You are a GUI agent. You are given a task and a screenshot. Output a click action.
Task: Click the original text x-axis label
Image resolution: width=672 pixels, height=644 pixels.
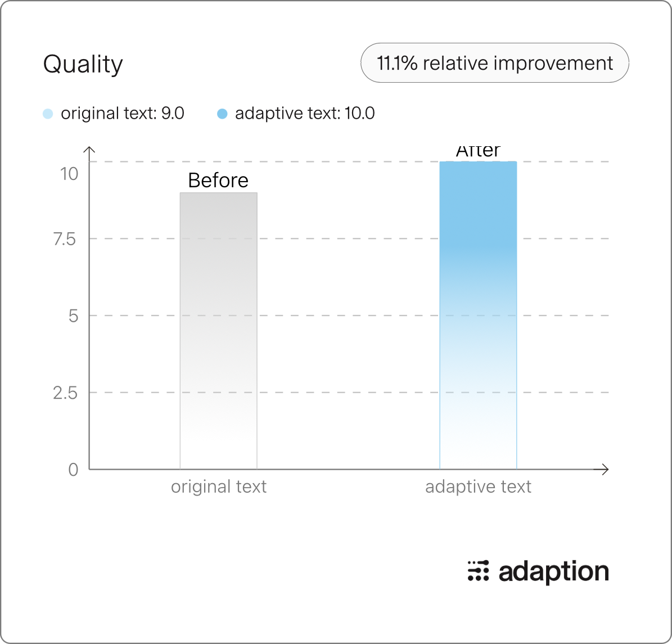coord(219,487)
